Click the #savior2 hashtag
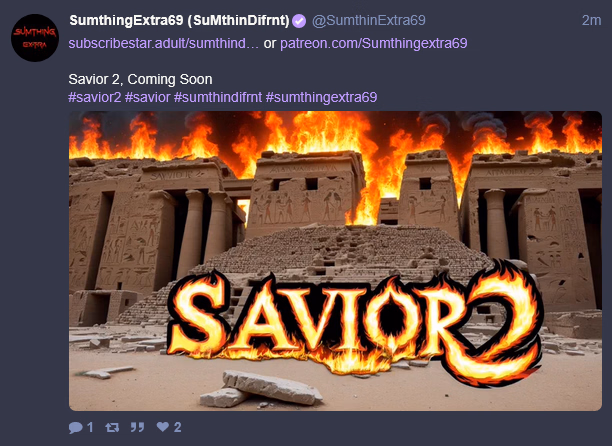The height and width of the screenshot is (446, 612). [95, 97]
